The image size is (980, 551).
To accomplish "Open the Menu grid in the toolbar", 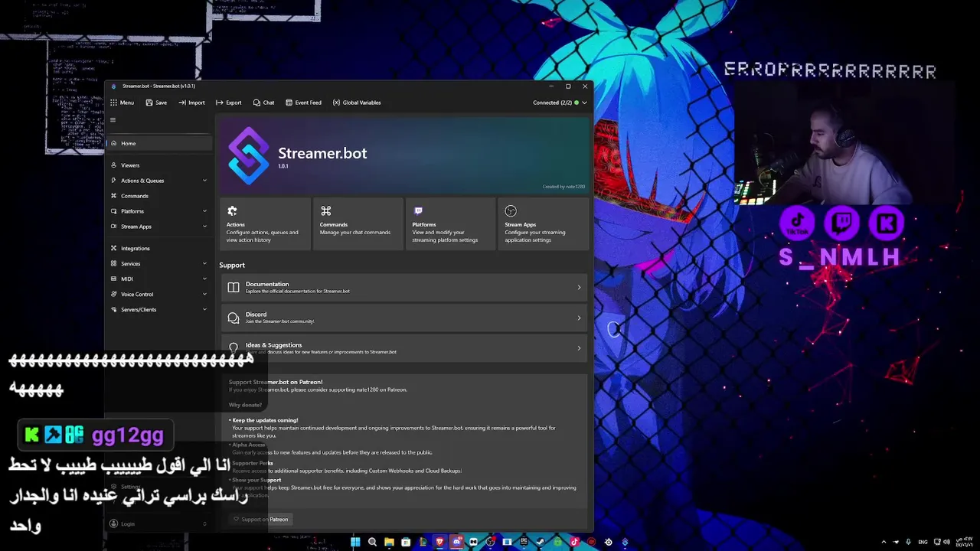I will point(122,103).
